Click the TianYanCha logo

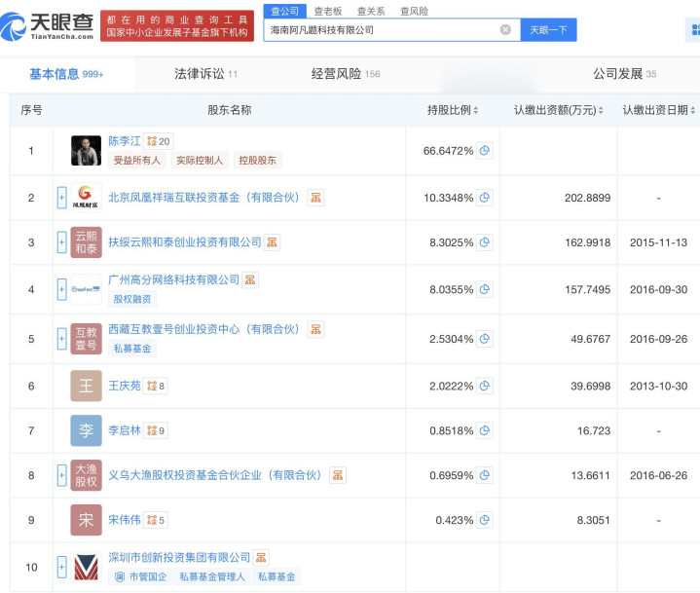coord(48,23)
